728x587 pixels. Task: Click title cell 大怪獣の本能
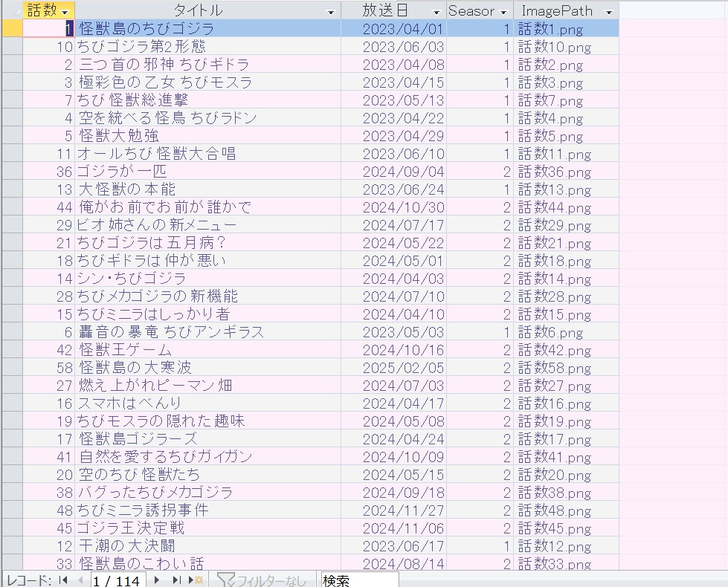207,189
